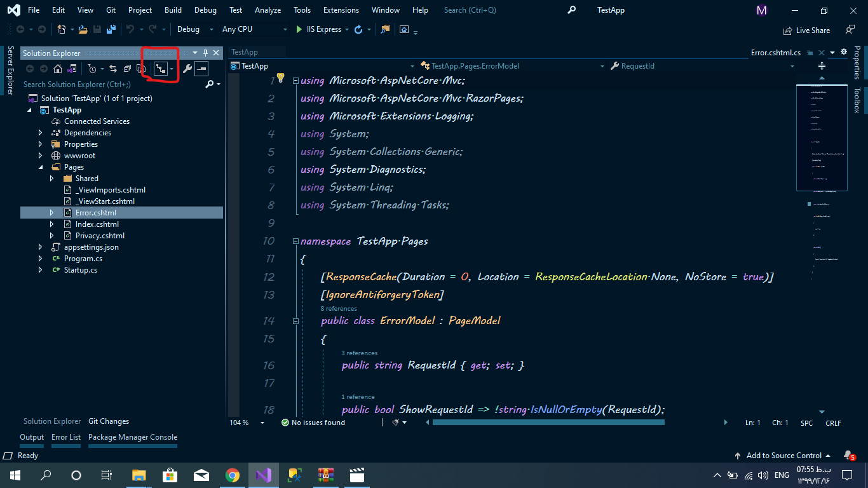Click the lightbulb quick actions icon
The image size is (868, 488).
[x=280, y=78]
